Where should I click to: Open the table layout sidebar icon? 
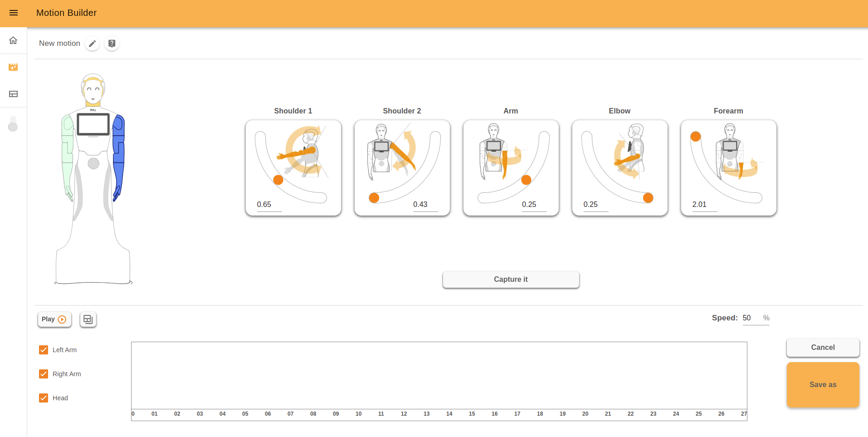pos(13,94)
